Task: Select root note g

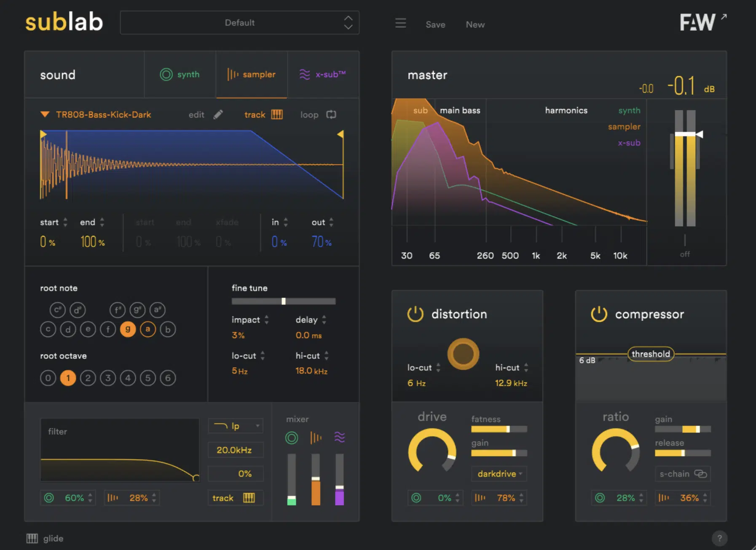Action: click(x=128, y=329)
